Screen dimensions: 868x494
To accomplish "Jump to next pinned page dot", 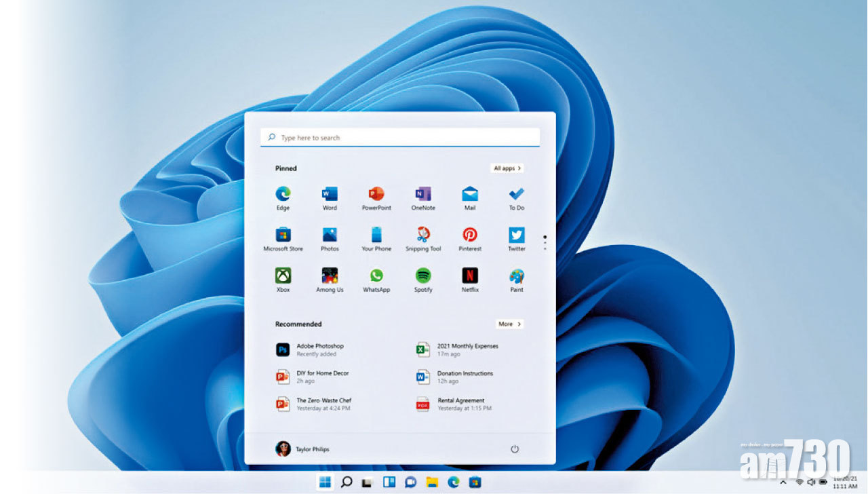I will pyautogui.click(x=545, y=244).
